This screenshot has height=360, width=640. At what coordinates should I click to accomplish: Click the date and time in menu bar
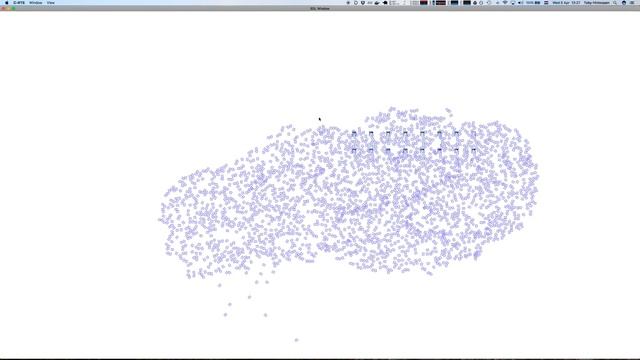pos(567,3)
